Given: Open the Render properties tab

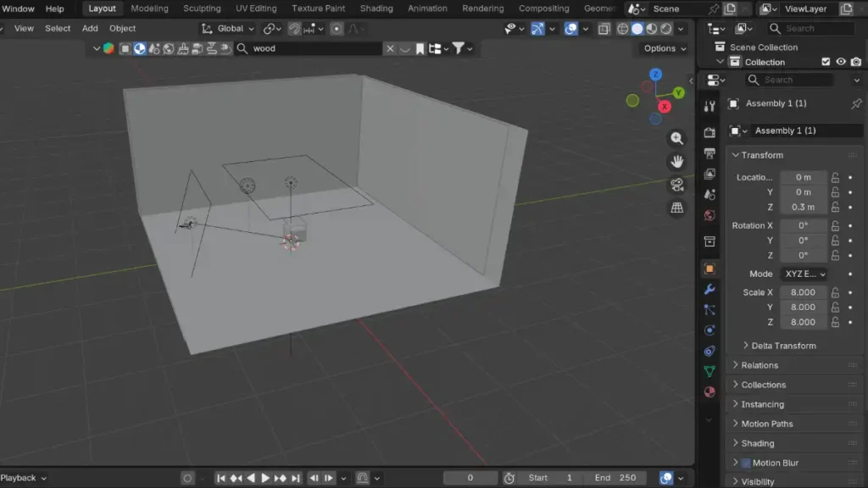Looking at the screenshot, I should (709, 133).
